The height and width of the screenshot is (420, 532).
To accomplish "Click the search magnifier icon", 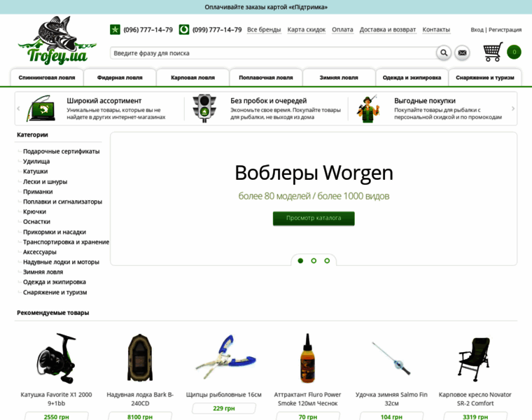I will 443,52.
